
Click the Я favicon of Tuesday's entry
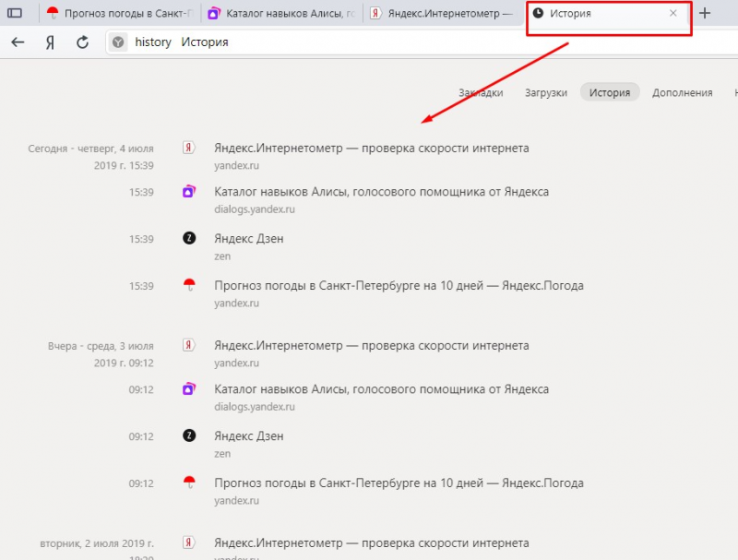click(189, 542)
